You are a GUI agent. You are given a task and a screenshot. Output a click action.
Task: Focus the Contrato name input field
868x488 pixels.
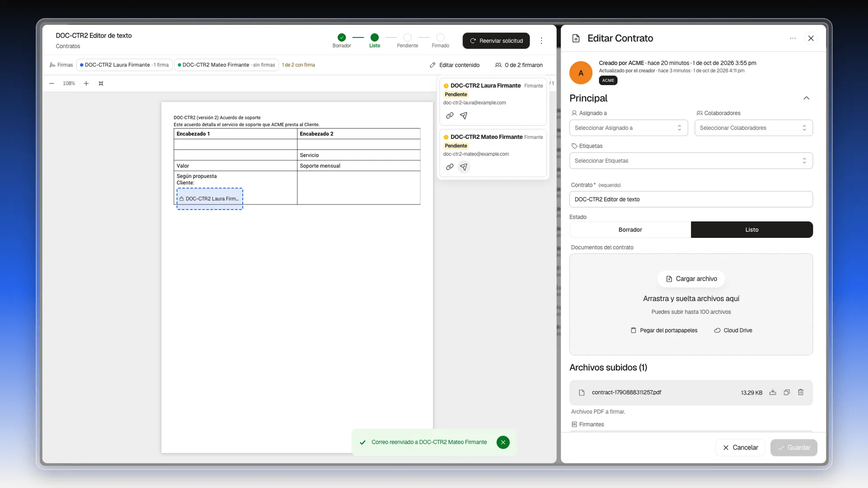(x=691, y=199)
